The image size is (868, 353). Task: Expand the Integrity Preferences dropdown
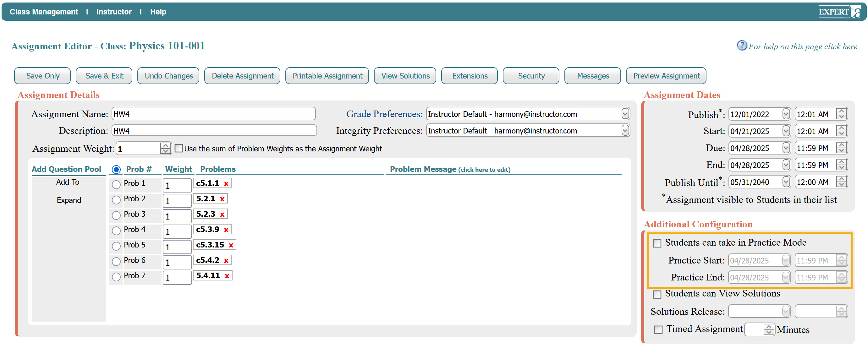625,131
